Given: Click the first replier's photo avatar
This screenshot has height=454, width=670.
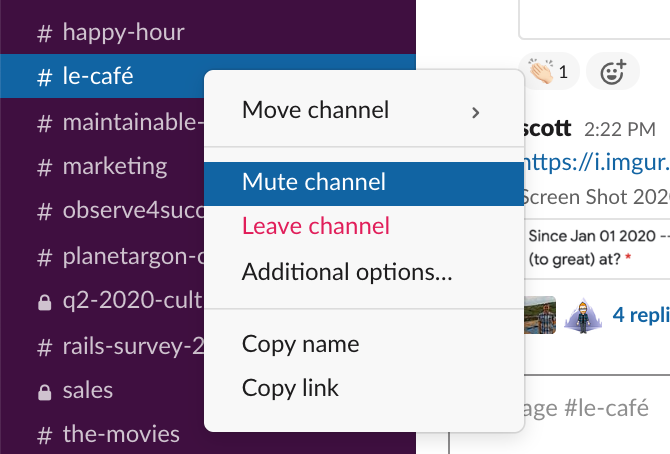Looking at the screenshot, I should coord(540,315).
